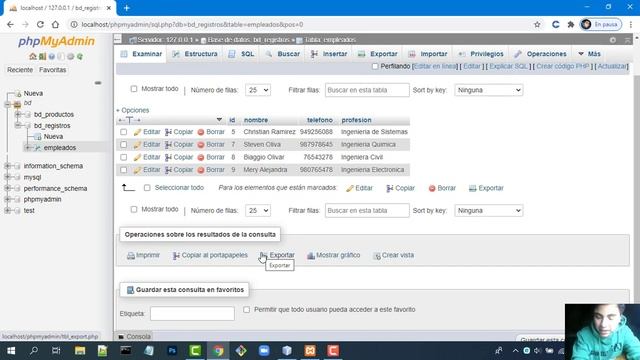Click Crear código PHP link
Image resolution: width=640 pixels, height=360 pixels.
(x=562, y=66)
